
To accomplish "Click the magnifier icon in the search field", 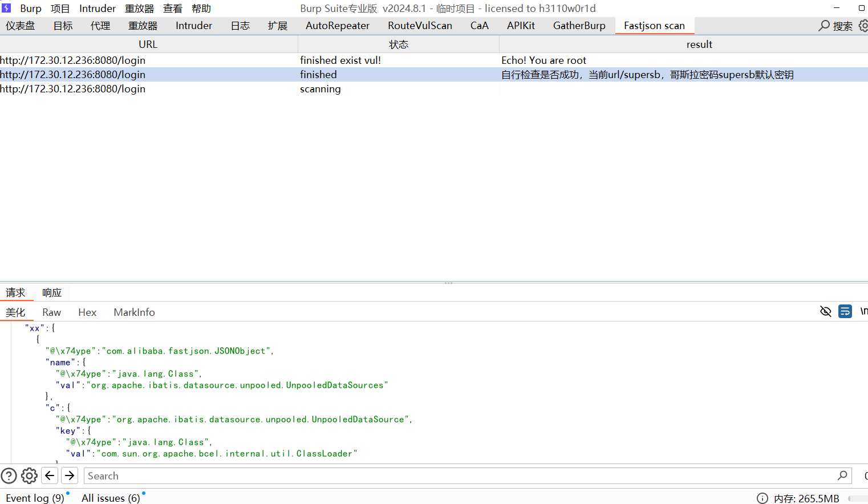I will coord(842,475).
